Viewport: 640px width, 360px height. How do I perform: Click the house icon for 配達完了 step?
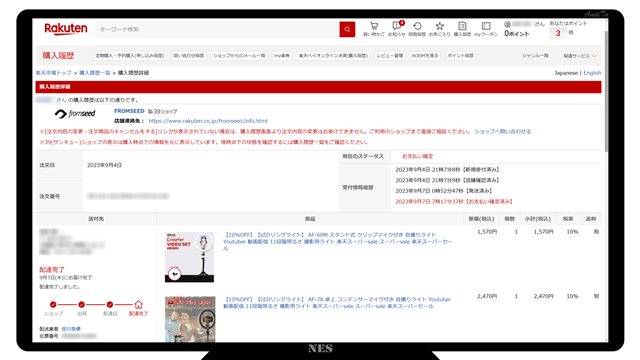click(x=138, y=304)
